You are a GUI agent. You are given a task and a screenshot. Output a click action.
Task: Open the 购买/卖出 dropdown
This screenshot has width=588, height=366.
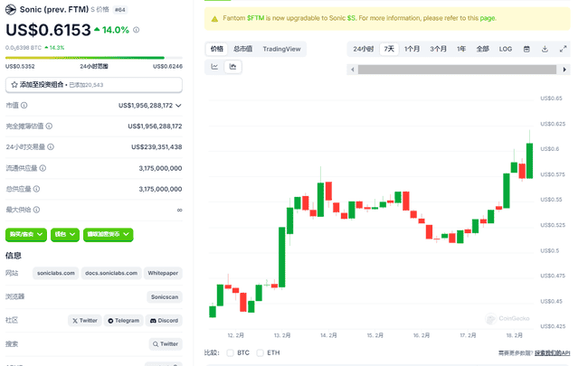point(26,234)
